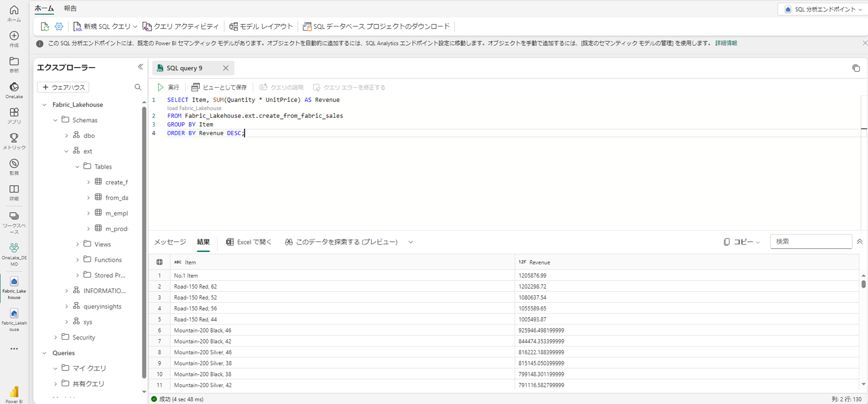This screenshot has width=868, height=404.
Task: Open the アプリ icon in sidebar
Action: [14, 116]
